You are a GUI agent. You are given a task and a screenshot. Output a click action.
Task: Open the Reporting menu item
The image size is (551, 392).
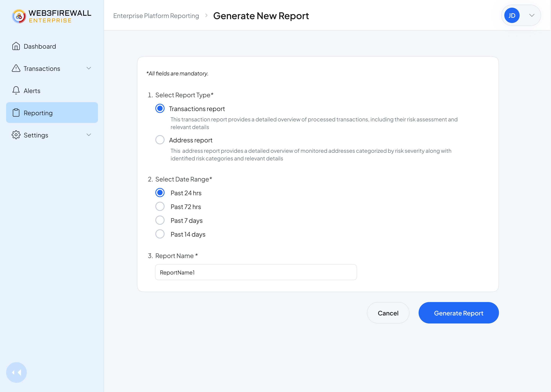pyautogui.click(x=52, y=113)
